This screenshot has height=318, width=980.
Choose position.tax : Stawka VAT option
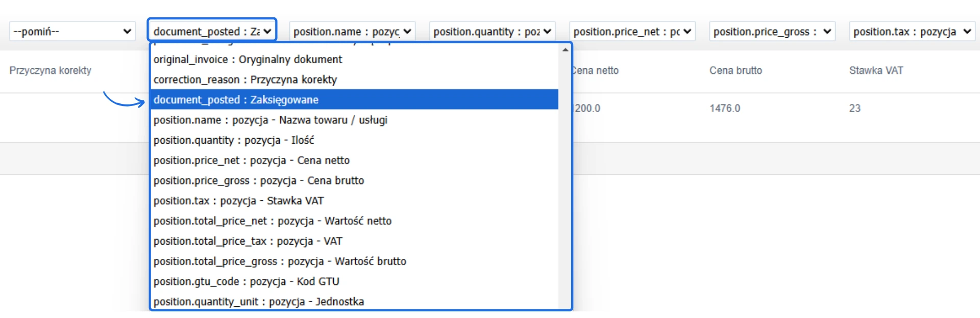[238, 201]
